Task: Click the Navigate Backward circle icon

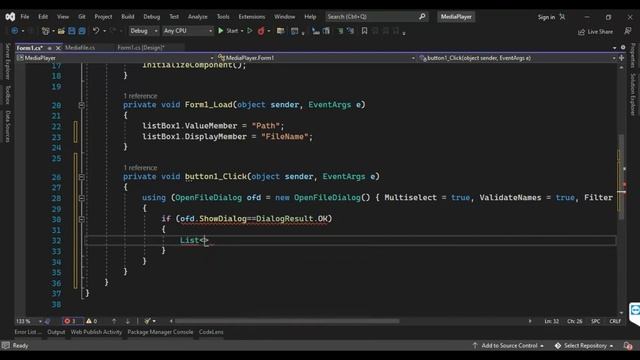Action: 15,31
